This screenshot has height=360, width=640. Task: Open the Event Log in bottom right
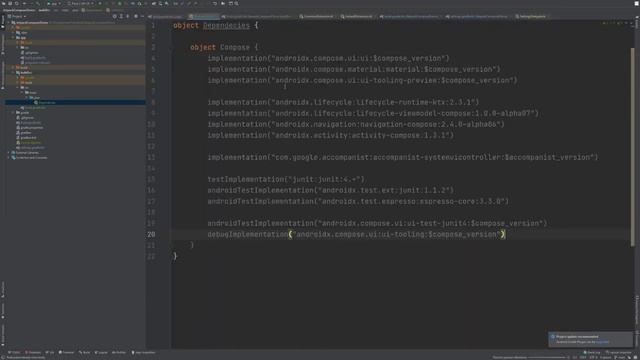pyautogui.click(x=592, y=352)
